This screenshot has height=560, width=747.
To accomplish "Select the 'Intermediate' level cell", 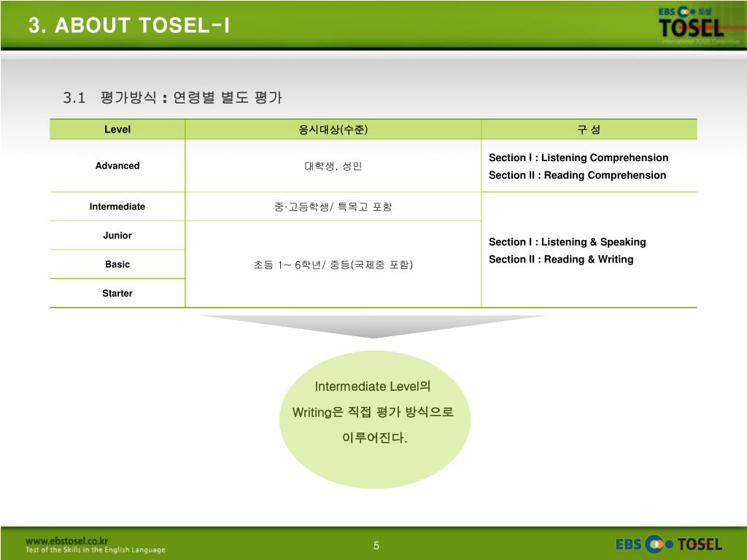I will [117, 206].
